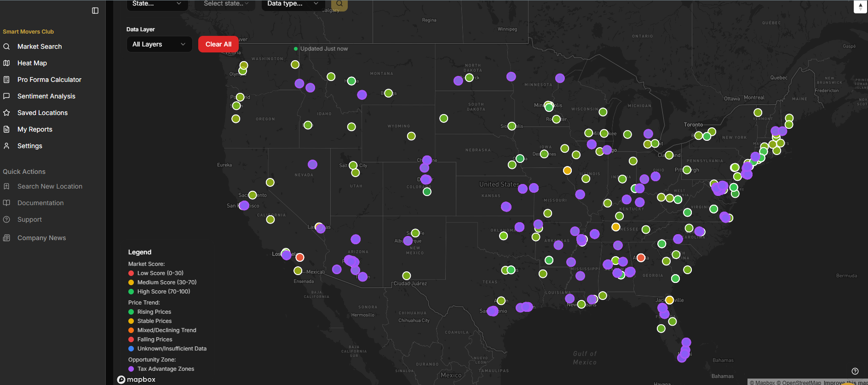Screen dimensions: 868x385
Task: Open the Search New Location link
Action: click(50, 186)
